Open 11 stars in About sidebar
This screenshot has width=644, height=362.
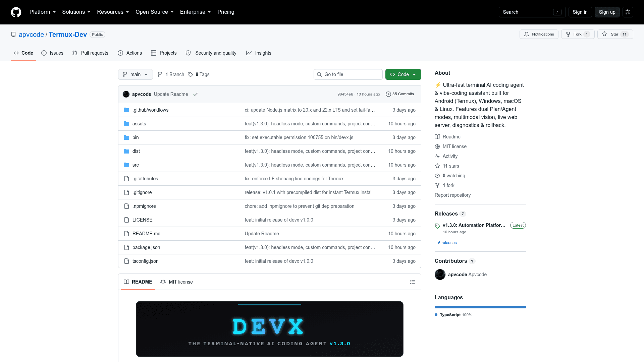point(447,166)
